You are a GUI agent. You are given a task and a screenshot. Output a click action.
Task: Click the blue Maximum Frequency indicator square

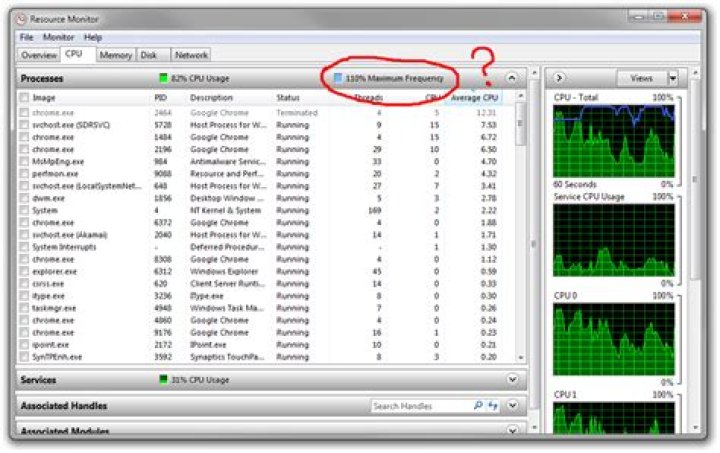point(338,78)
